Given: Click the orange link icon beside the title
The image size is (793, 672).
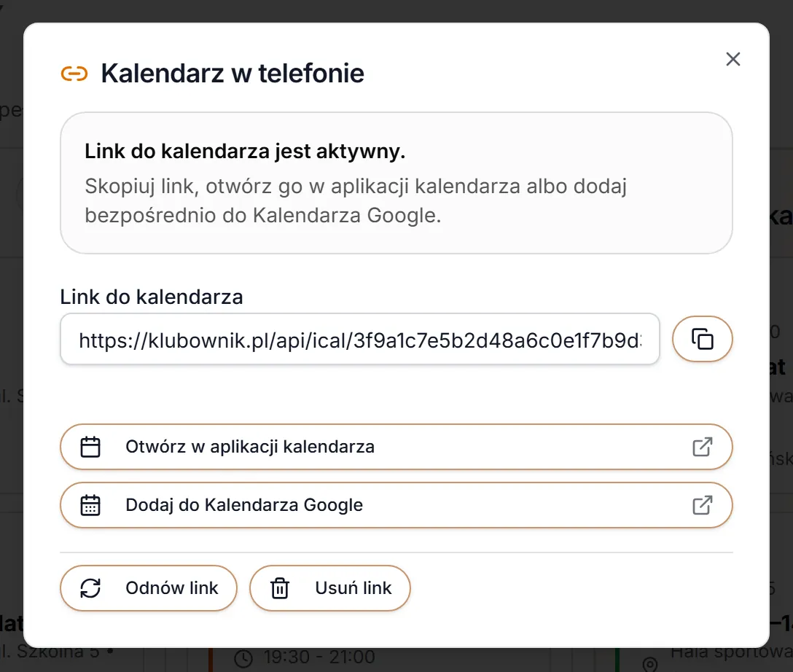Looking at the screenshot, I should click(x=74, y=74).
